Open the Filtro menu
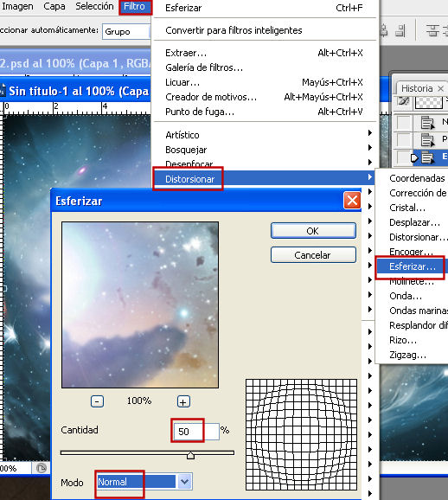The width and height of the screenshot is (448, 500). tap(135, 7)
